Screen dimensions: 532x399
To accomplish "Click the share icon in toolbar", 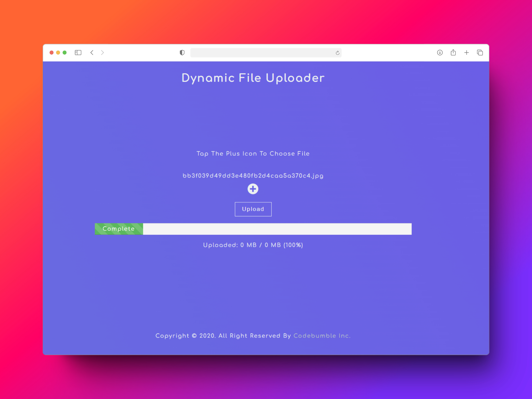I will (x=453, y=53).
